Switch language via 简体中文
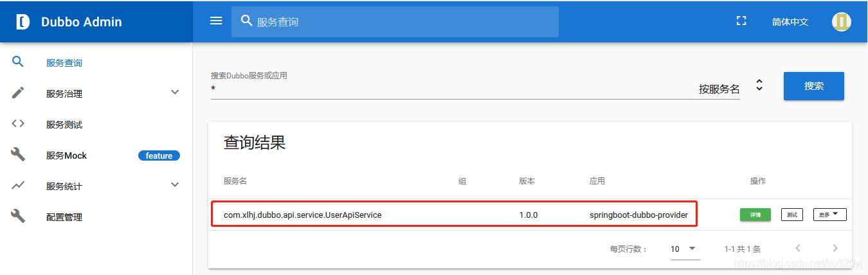This screenshot has height=275, width=868. 790,21
